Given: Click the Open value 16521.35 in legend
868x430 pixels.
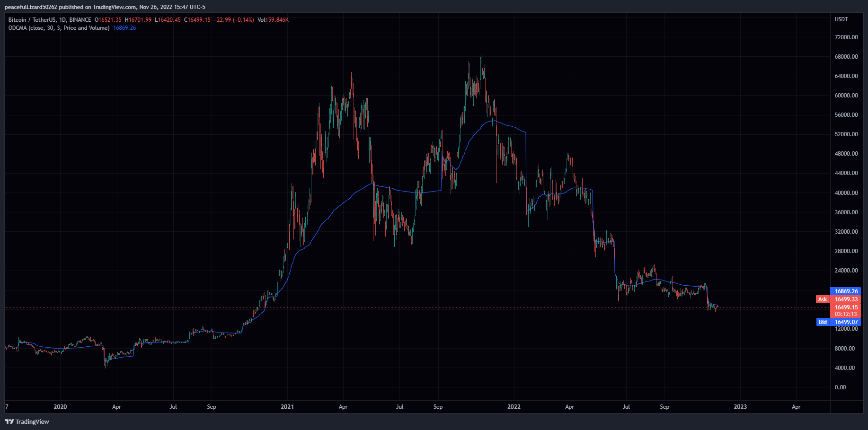Looking at the screenshot, I should coord(110,20).
